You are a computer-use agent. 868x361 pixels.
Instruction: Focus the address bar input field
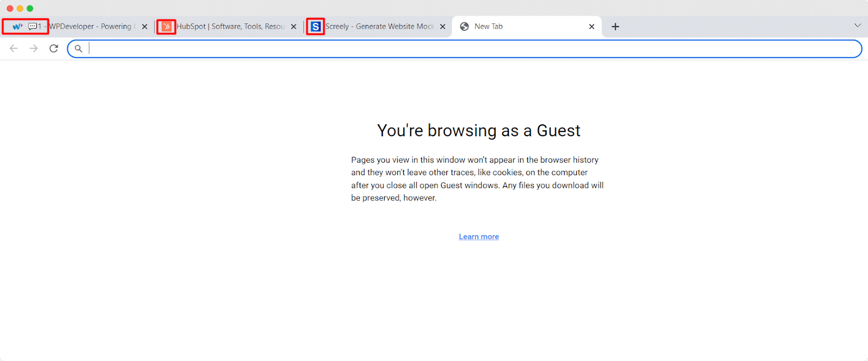click(x=467, y=49)
